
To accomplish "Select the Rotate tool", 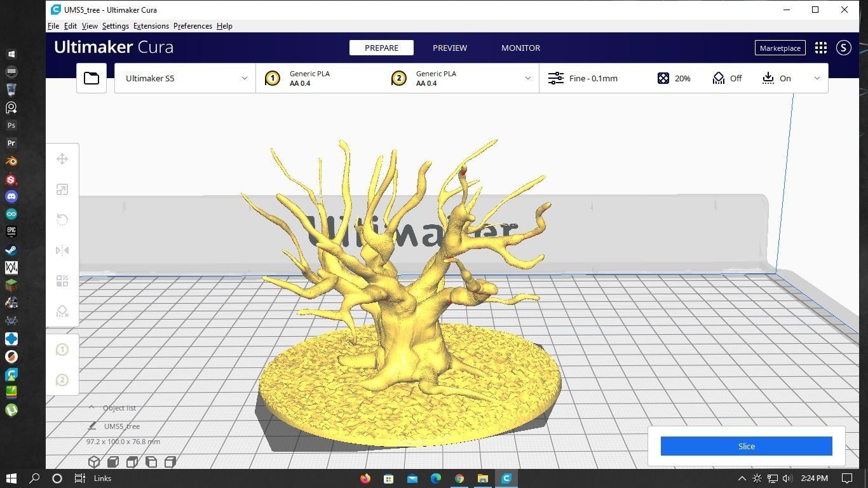I will (62, 220).
